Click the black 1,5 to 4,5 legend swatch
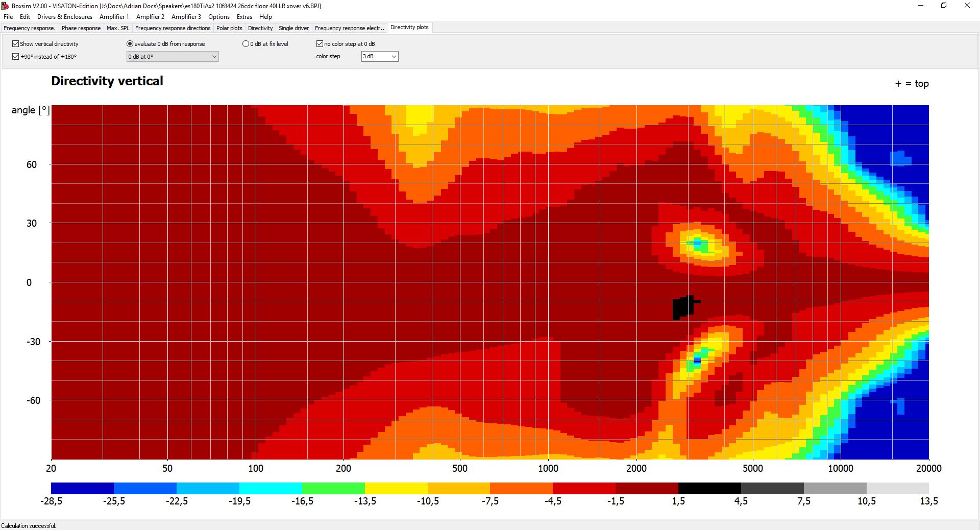Viewport: 980px width, 530px height. click(709, 488)
